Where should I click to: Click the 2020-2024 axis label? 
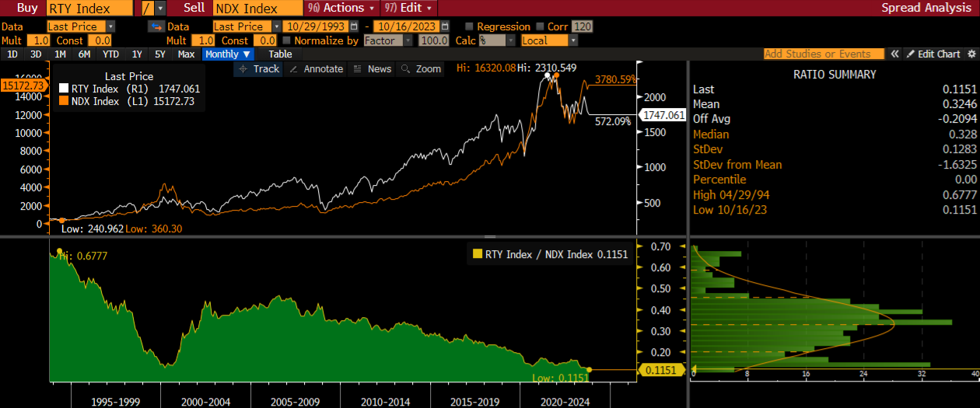coord(566,402)
